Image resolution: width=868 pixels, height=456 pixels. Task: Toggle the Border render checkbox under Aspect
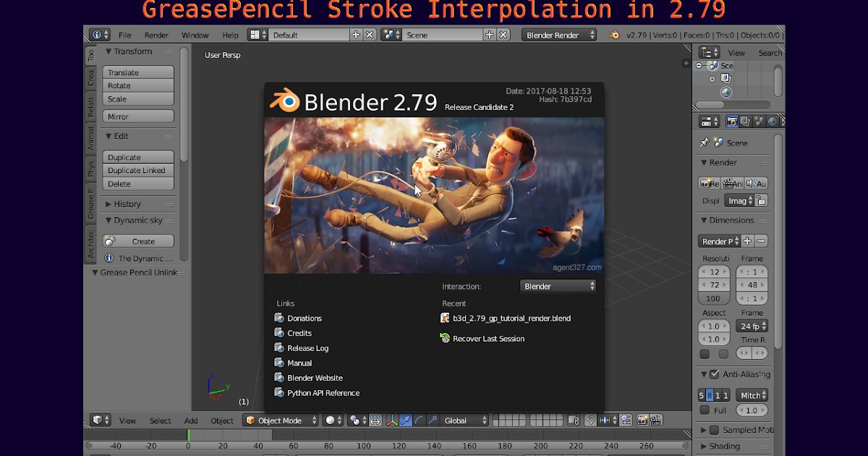click(x=705, y=355)
